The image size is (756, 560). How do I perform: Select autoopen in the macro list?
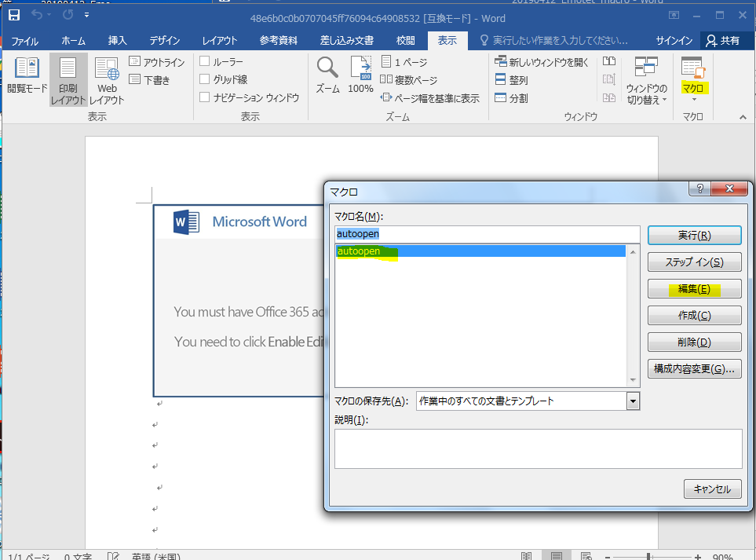pos(480,251)
